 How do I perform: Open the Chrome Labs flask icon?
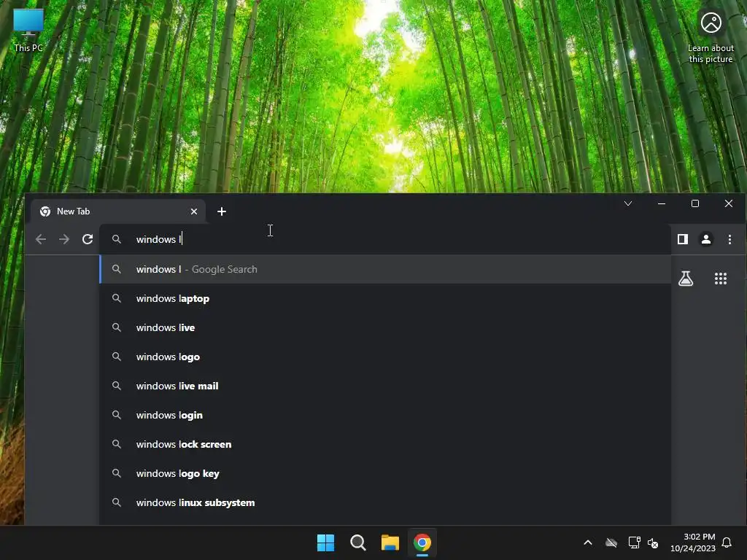coord(686,279)
